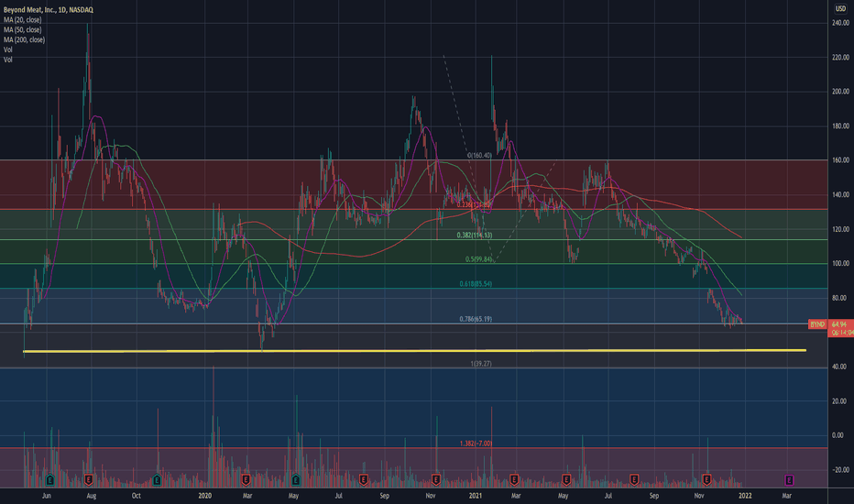Click the 0(160.40) Fibonacci level label
Viewport: 854px width, 504px height.
tap(479, 155)
